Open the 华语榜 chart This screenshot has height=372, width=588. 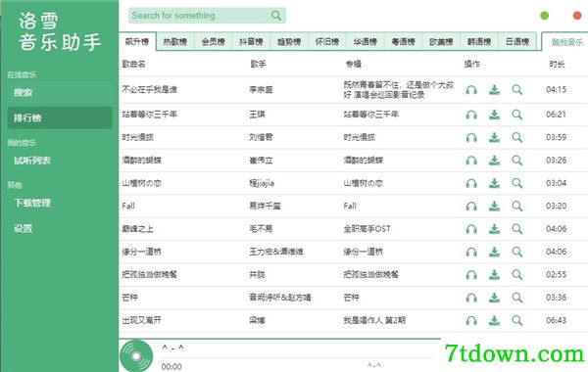tap(365, 41)
